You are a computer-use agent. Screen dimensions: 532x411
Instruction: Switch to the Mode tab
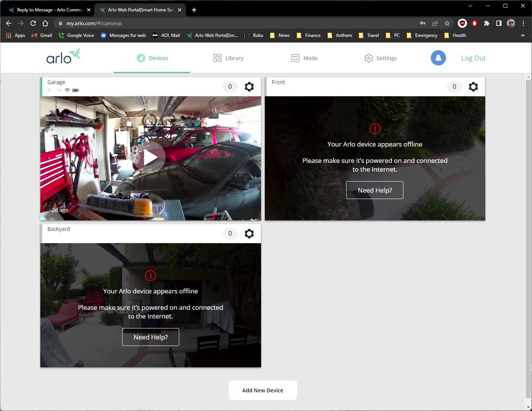coord(304,58)
